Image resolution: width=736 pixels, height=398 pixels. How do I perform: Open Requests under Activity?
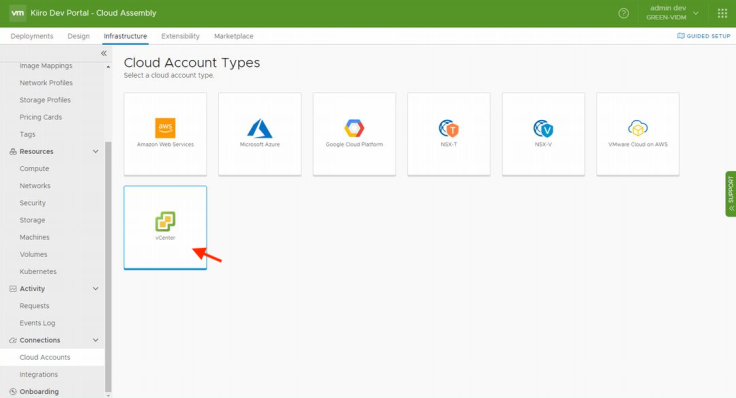(x=34, y=306)
